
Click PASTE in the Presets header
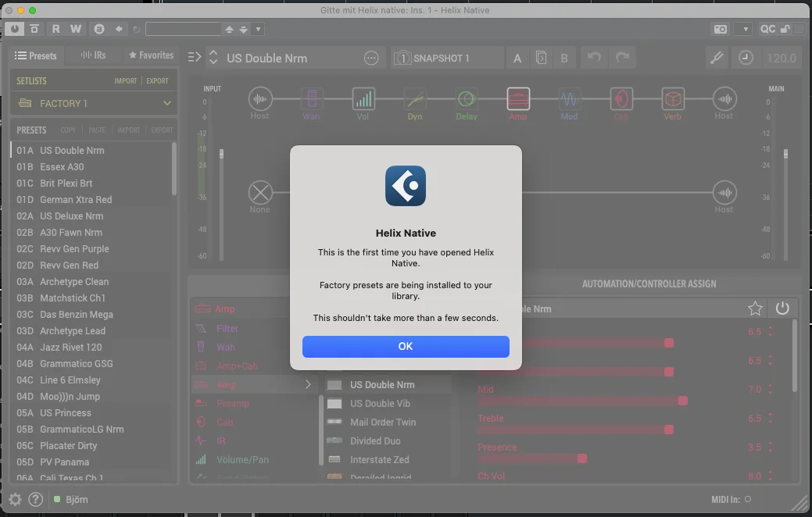pyautogui.click(x=97, y=130)
